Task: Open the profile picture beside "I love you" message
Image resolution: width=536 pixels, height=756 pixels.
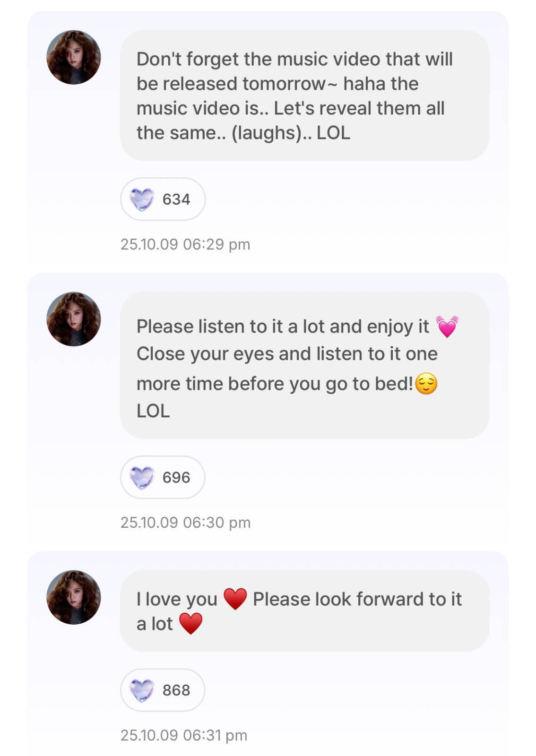Action: 74,597
